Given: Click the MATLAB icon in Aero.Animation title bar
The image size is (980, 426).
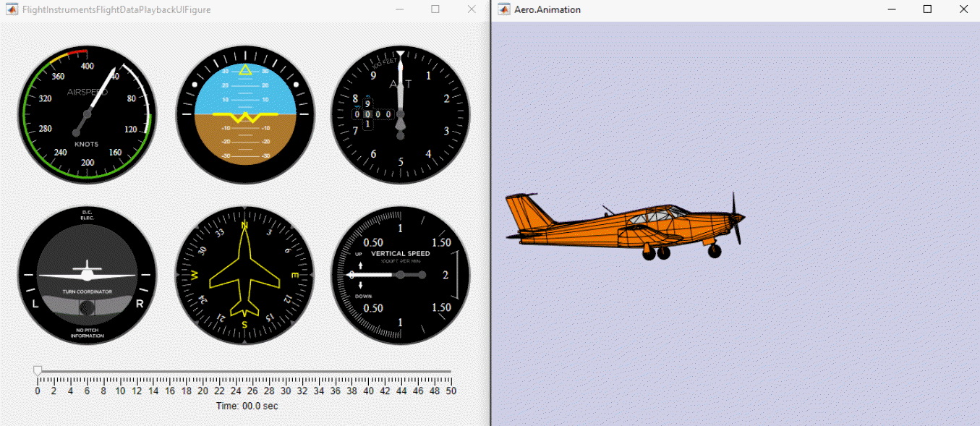Looking at the screenshot, I should (x=503, y=9).
